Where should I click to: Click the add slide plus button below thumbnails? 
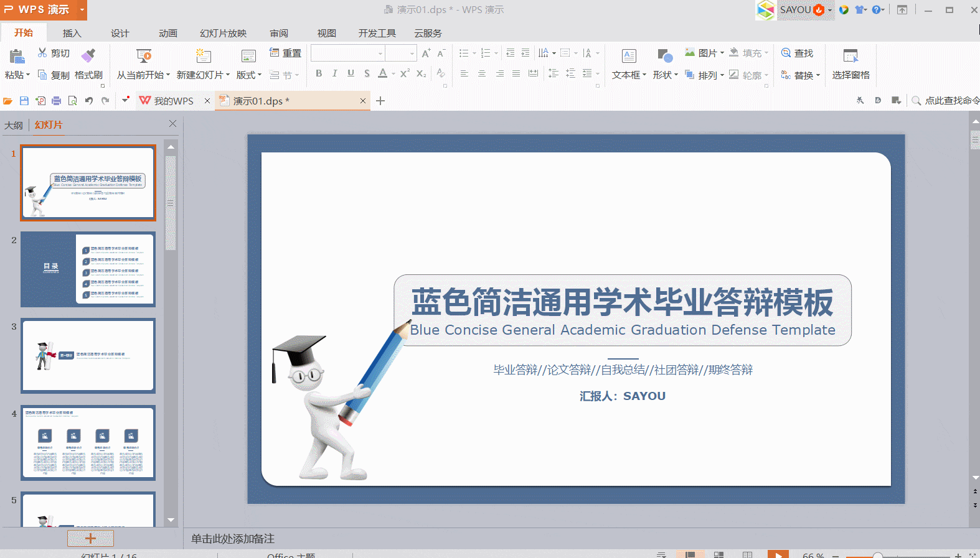pyautogui.click(x=90, y=538)
